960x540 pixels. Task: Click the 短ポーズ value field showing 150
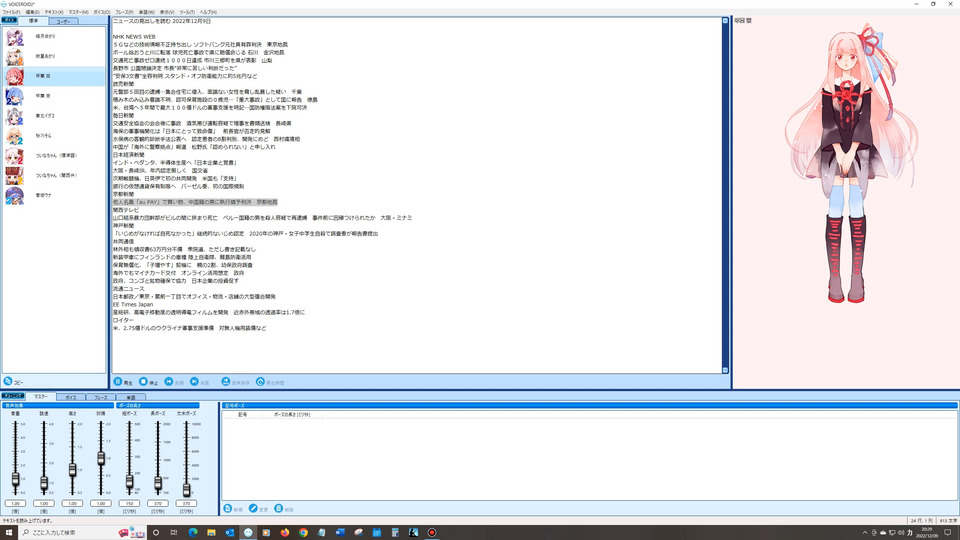click(x=129, y=503)
